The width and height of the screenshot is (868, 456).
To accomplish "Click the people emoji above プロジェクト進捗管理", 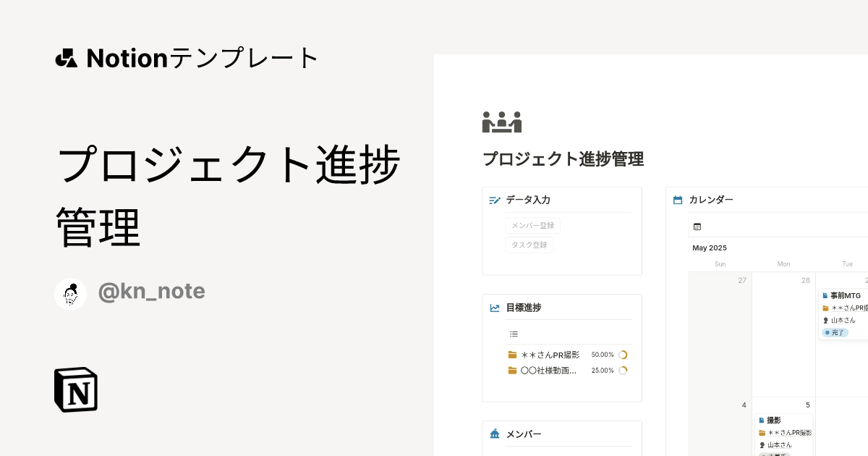I will tap(502, 121).
